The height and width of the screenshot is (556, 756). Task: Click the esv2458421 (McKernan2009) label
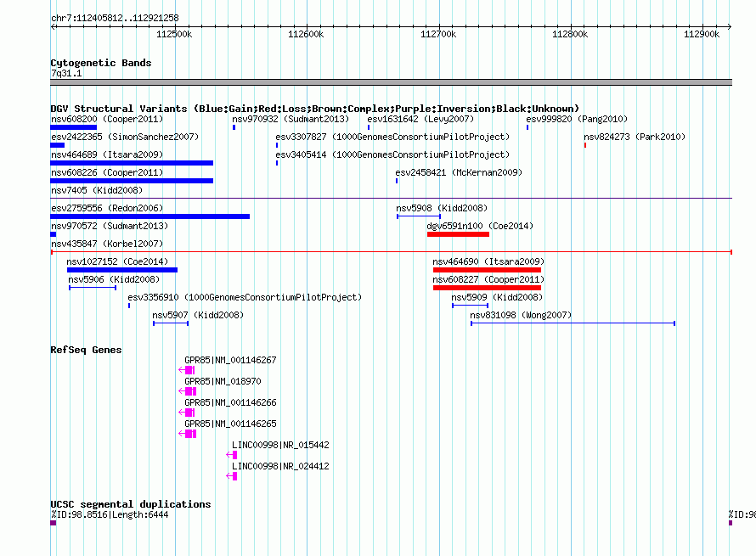pos(459,172)
